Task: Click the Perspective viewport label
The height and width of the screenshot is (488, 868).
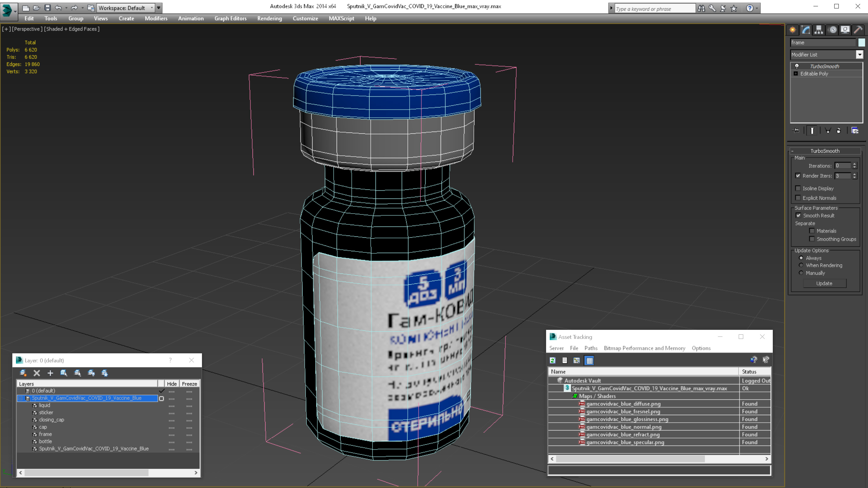Action: click(27, 29)
